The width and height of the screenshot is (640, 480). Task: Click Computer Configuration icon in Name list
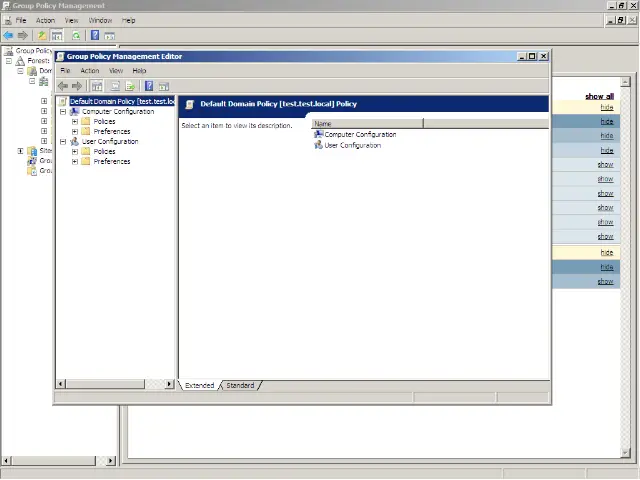[318, 134]
